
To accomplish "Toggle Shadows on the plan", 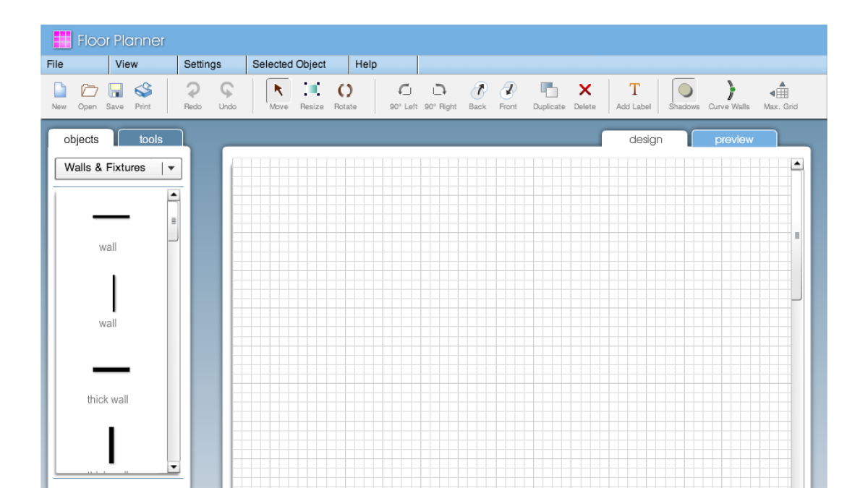I will pos(684,95).
